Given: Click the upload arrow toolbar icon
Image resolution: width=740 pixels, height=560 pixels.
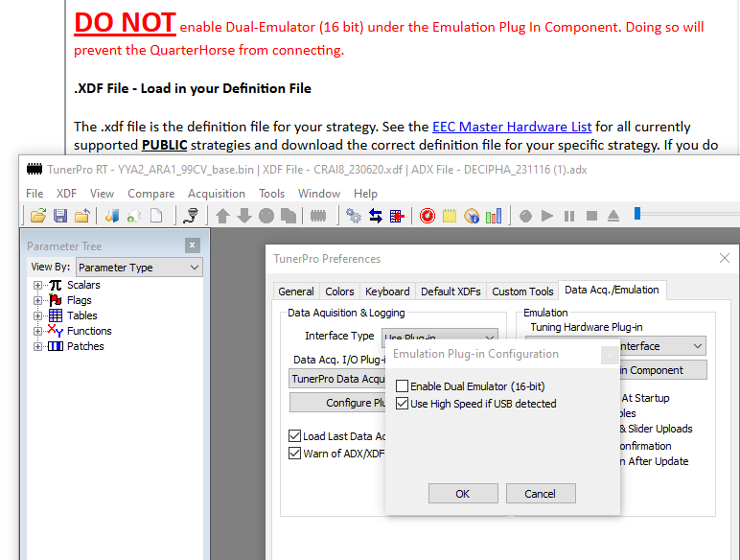Looking at the screenshot, I should [x=222, y=216].
